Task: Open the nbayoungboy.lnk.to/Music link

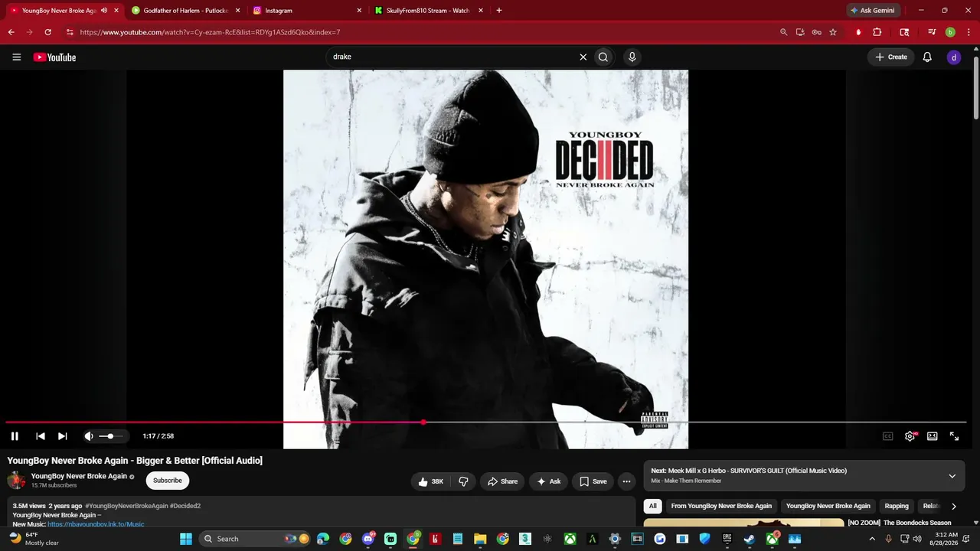Action: (x=96, y=524)
